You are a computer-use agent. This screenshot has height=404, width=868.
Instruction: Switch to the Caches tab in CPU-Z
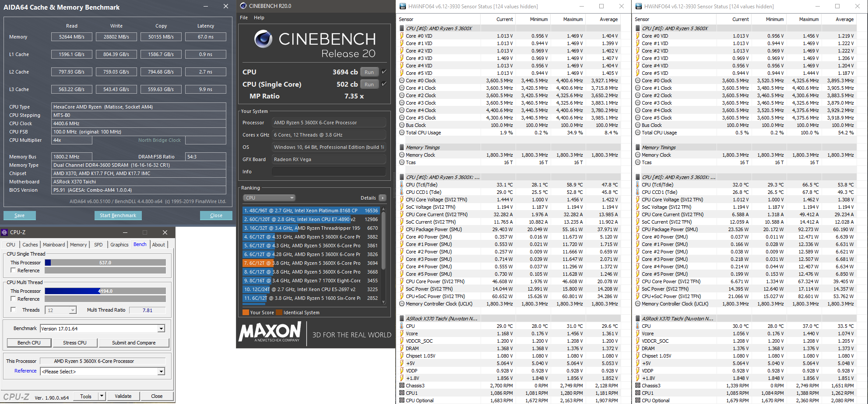(x=30, y=245)
